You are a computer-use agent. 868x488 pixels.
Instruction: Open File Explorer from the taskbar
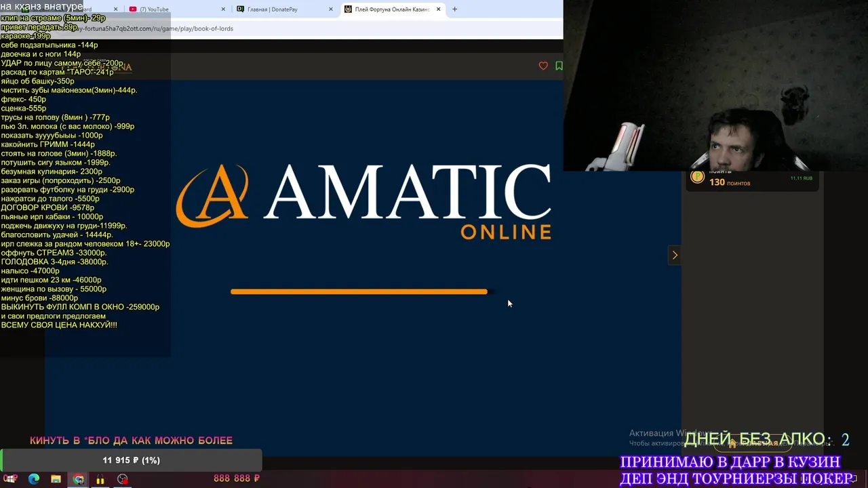[56, 479]
